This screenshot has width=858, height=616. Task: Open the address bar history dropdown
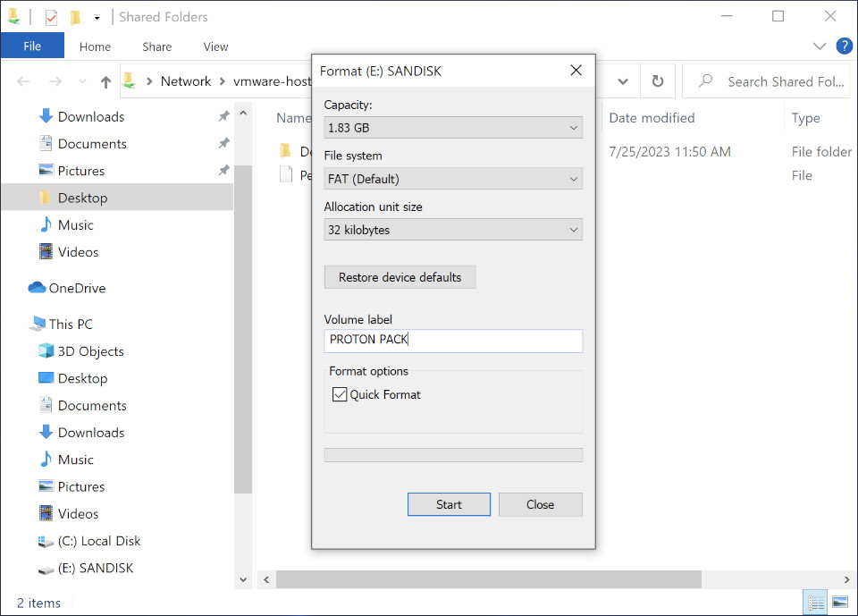(623, 81)
